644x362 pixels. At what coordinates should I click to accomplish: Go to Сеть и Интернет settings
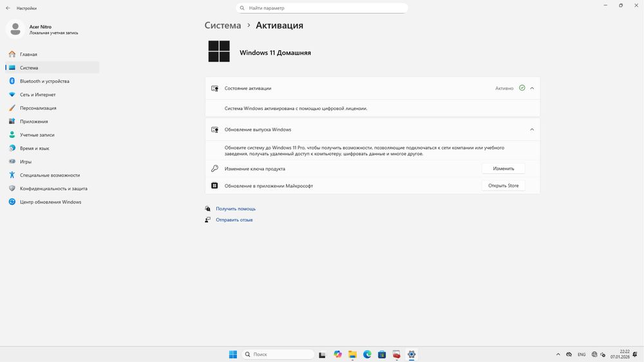pos(52,95)
